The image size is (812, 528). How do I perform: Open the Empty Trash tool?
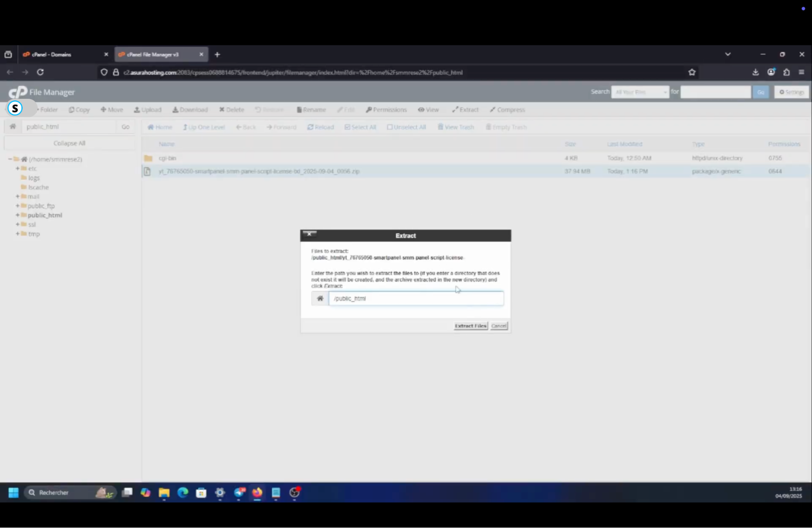point(506,127)
